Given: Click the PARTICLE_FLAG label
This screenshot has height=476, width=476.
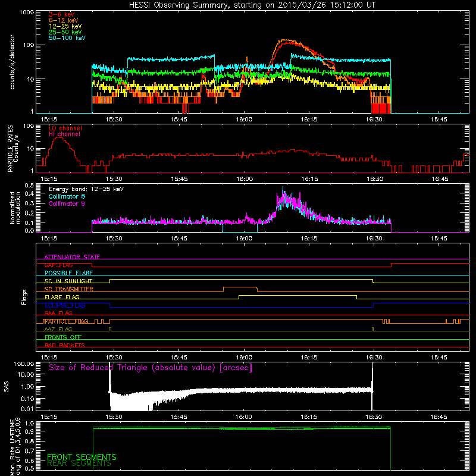Looking at the screenshot, I should 67,321.
